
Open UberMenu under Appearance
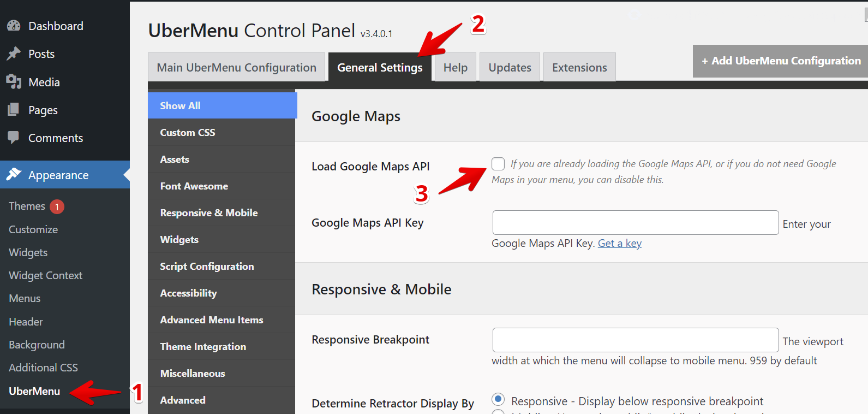coord(34,391)
